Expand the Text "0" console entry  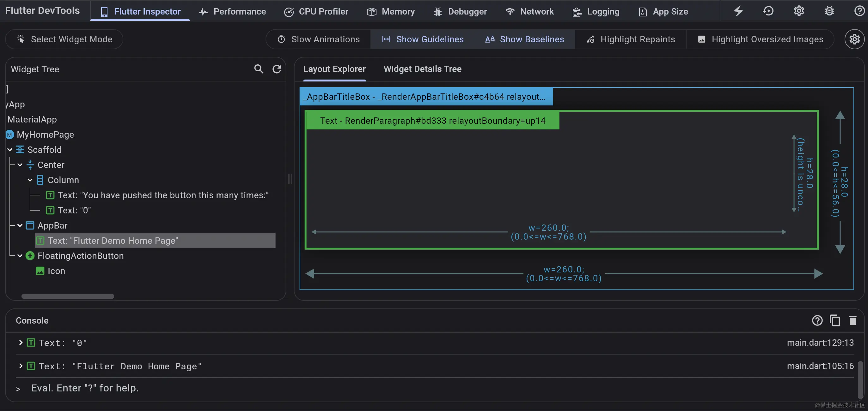point(21,343)
